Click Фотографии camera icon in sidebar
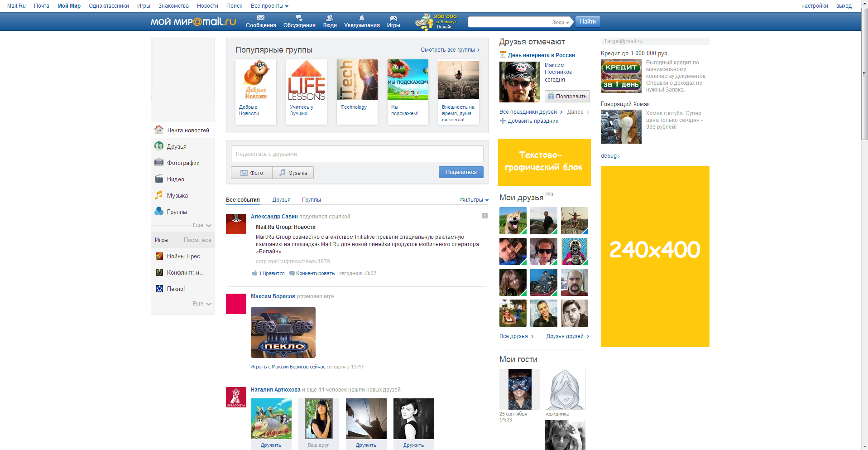Viewport: 868px width, 450px height. (x=159, y=162)
